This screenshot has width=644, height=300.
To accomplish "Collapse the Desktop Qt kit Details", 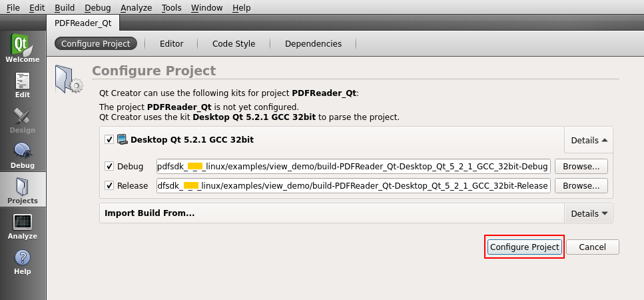I will click(x=589, y=141).
